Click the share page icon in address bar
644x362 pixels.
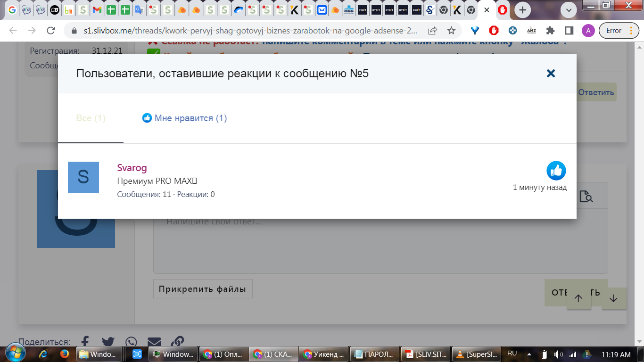pos(432,31)
